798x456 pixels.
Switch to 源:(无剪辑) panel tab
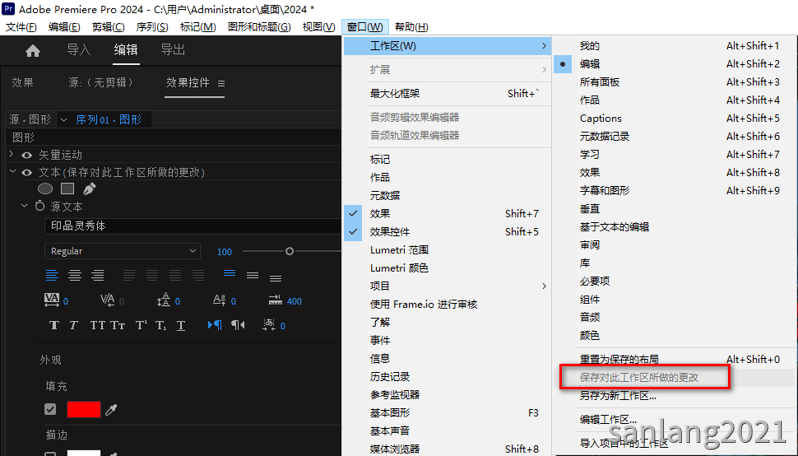(101, 82)
